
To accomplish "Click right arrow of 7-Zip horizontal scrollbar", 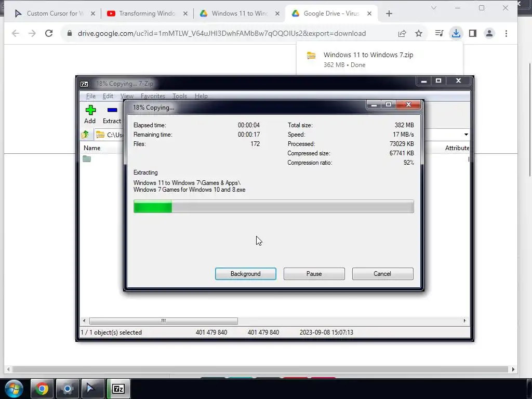I will pyautogui.click(x=464, y=321).
